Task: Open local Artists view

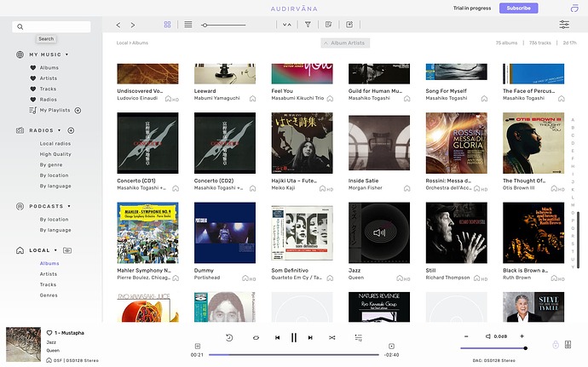Action: coord(49,274)
